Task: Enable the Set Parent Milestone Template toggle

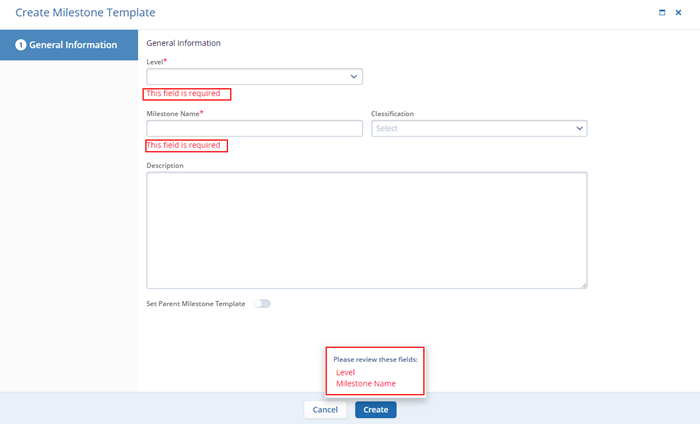Action: (x=262, y=304)
